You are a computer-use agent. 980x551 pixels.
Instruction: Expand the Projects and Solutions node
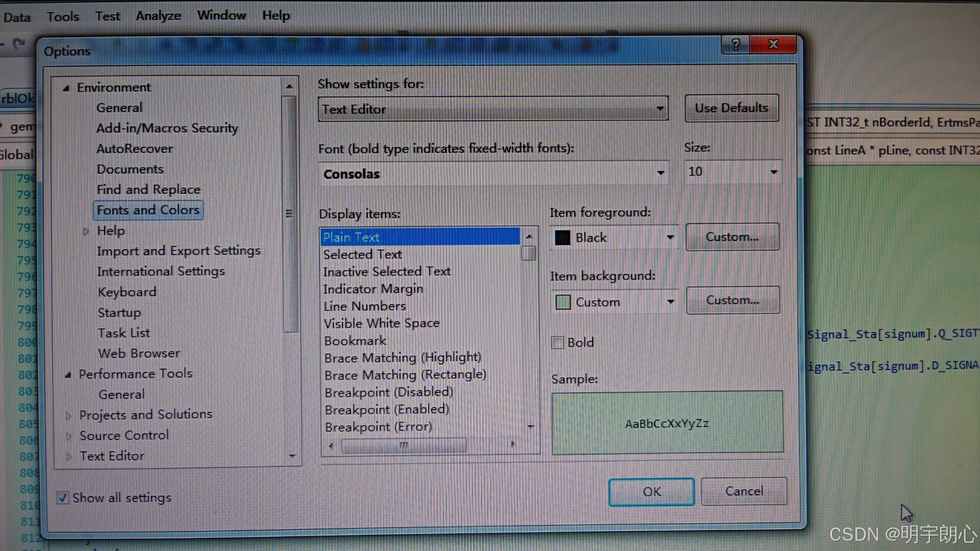pyautogui.click(x=68, y=416)
